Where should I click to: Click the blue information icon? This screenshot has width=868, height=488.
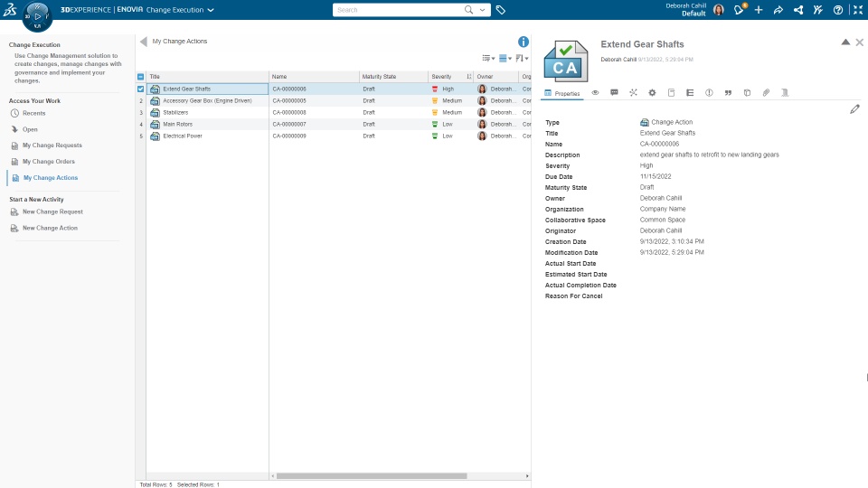pos(524,42)
